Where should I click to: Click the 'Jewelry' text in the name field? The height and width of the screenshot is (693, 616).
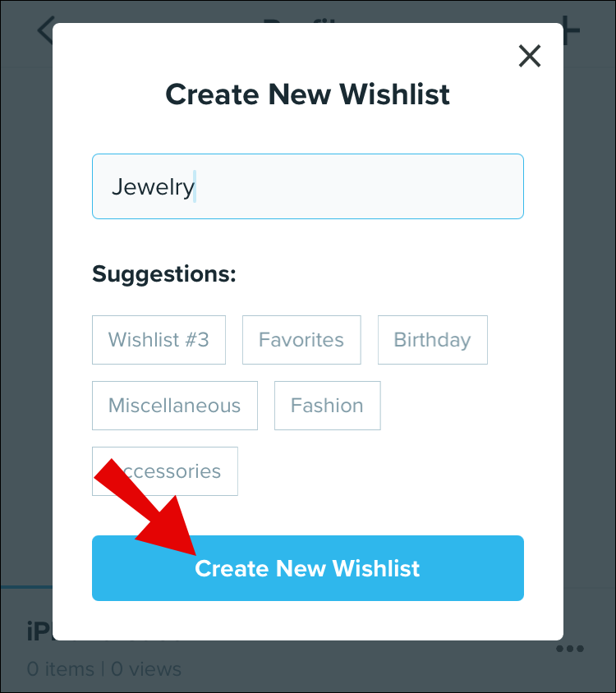(x=153, y=187)
